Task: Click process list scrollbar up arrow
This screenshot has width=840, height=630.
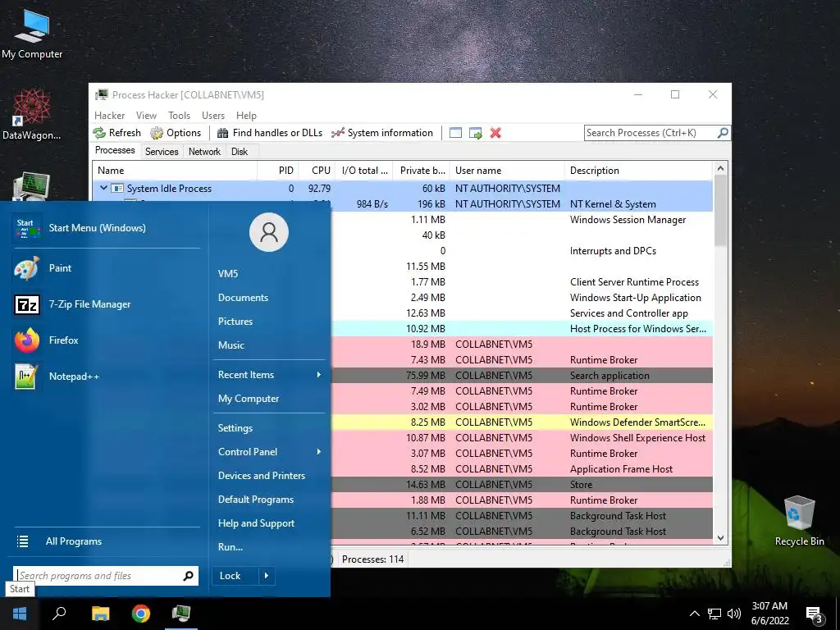Action: (x=720, y=168)
